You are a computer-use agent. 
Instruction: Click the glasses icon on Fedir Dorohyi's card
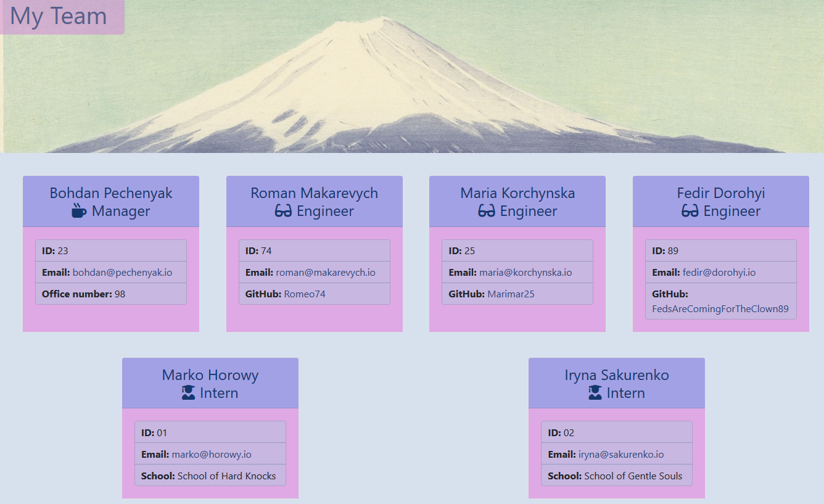point(690,211)
